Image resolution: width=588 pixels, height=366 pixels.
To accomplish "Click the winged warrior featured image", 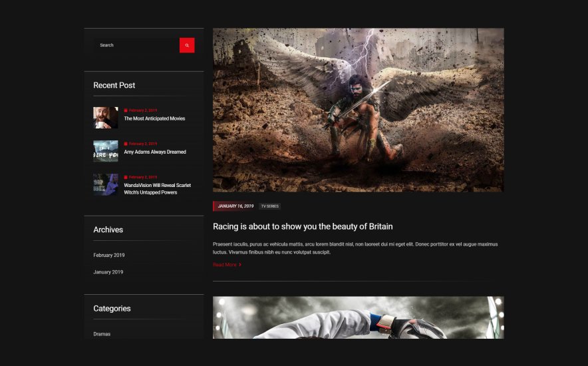I will coord(358,110).
